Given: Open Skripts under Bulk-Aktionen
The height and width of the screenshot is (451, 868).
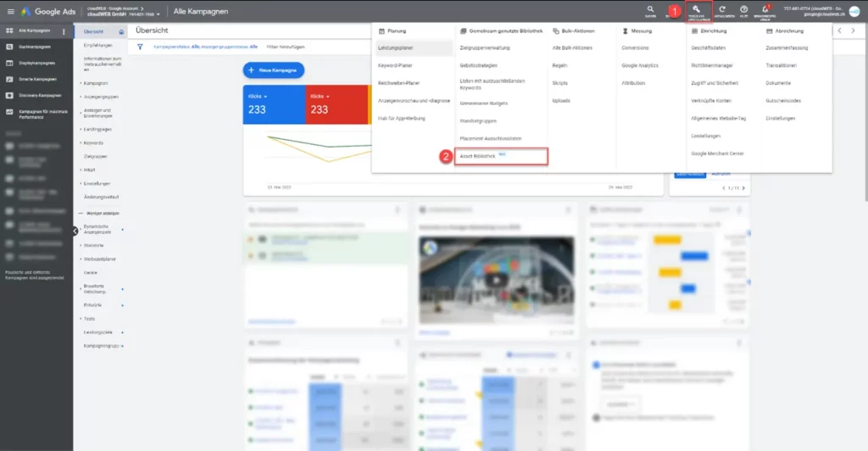Looking at the screenshot, I should click(559, 84).
